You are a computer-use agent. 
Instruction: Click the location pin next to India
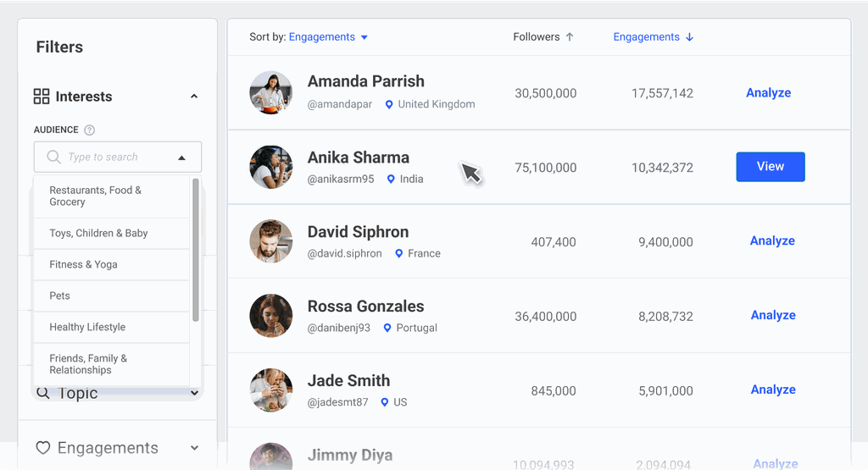[391, 180]
